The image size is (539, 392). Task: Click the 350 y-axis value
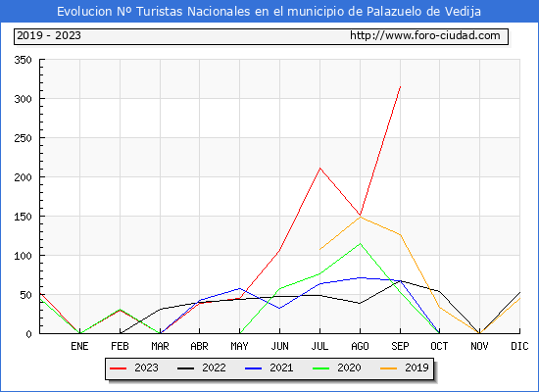(x=24, y=60)
